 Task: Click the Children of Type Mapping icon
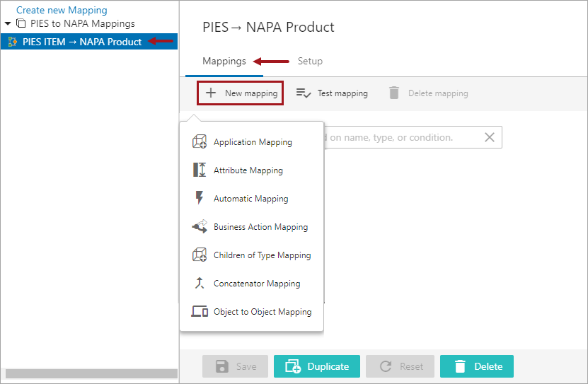(x=199, y=255)
